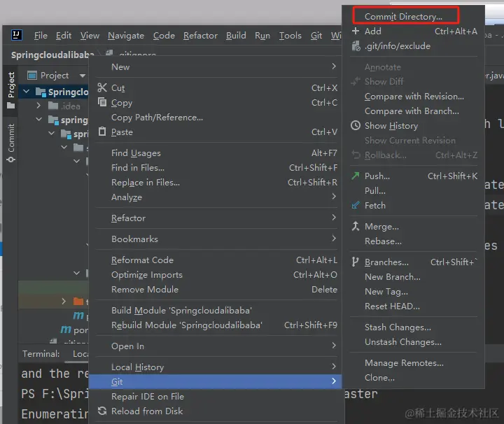The width and height of the screenshot is (504, 424).
Task: Expand the Analyze submenu arrow
Action: (x=334, y=197)
